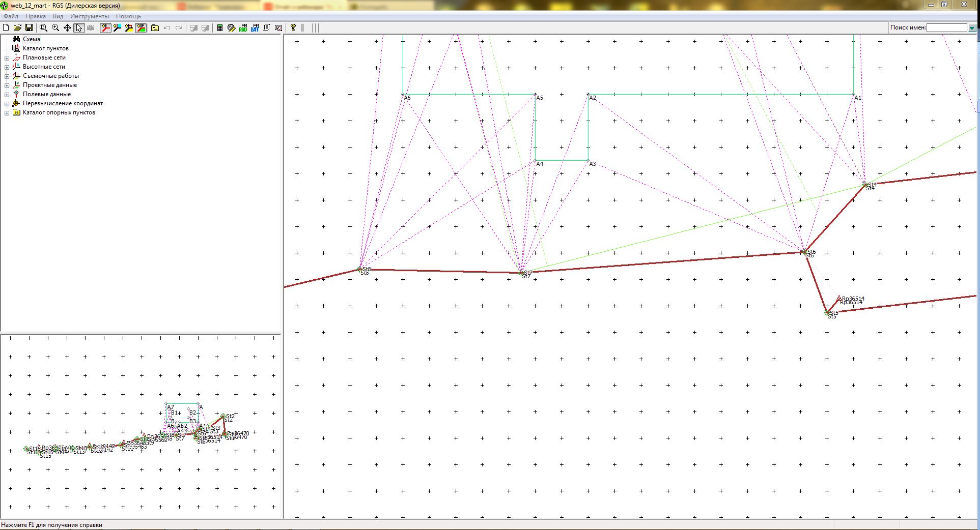Toggle the planar networks layer button
The height and width of the screenshot is (530, 980).
point(105,28)
